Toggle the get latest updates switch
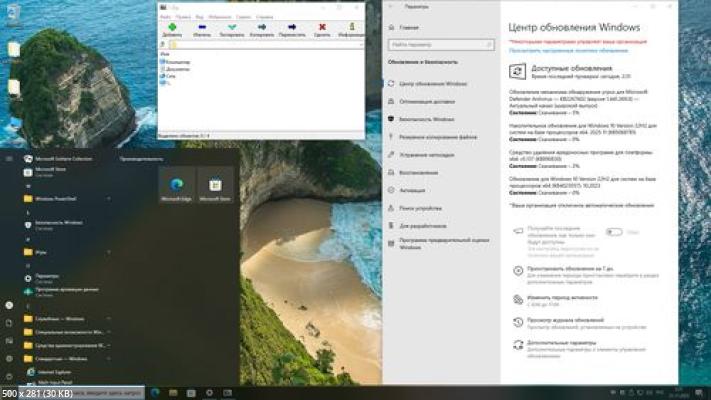Image resolution: width=711 pixels, height=400 pixels. click(x=613, y=232)
